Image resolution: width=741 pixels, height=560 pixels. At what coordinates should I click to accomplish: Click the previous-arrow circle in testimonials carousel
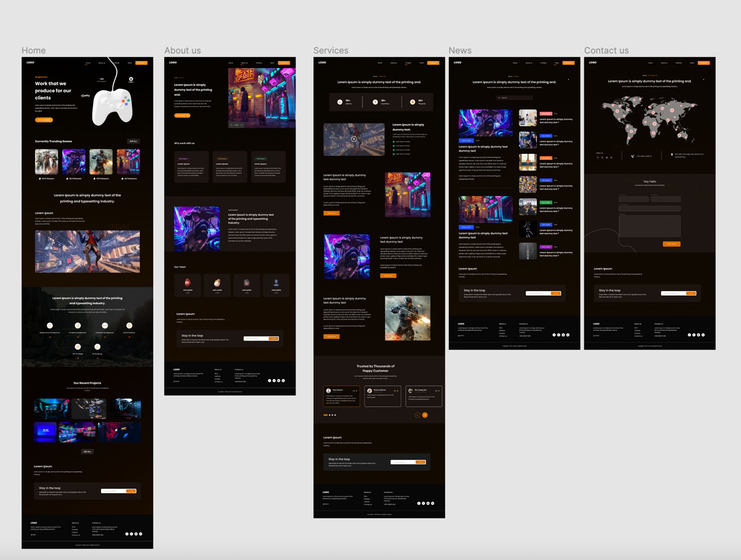[x=417, y=415]
